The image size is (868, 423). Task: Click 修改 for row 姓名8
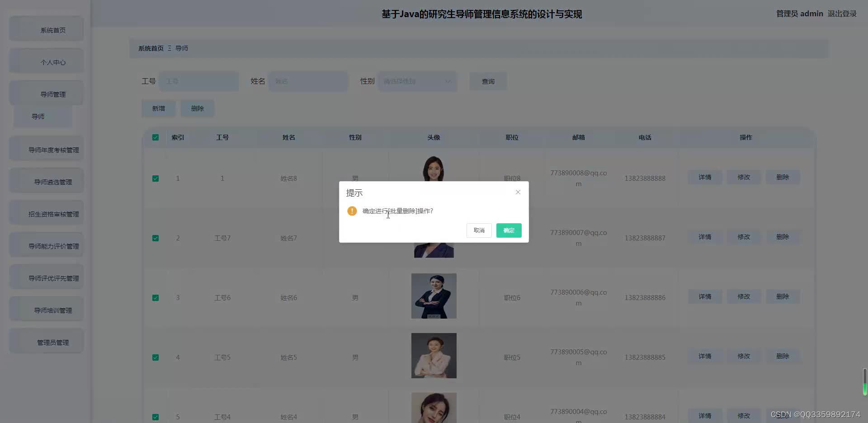(744, 177)
